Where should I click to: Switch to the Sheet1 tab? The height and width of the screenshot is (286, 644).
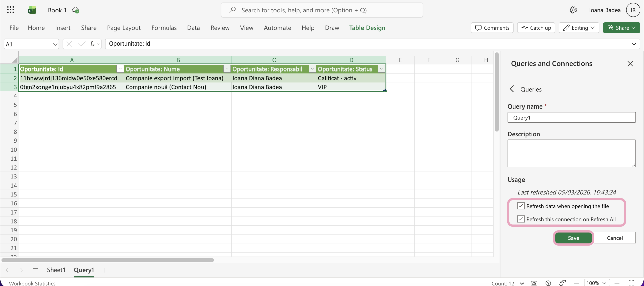[56, 270]
